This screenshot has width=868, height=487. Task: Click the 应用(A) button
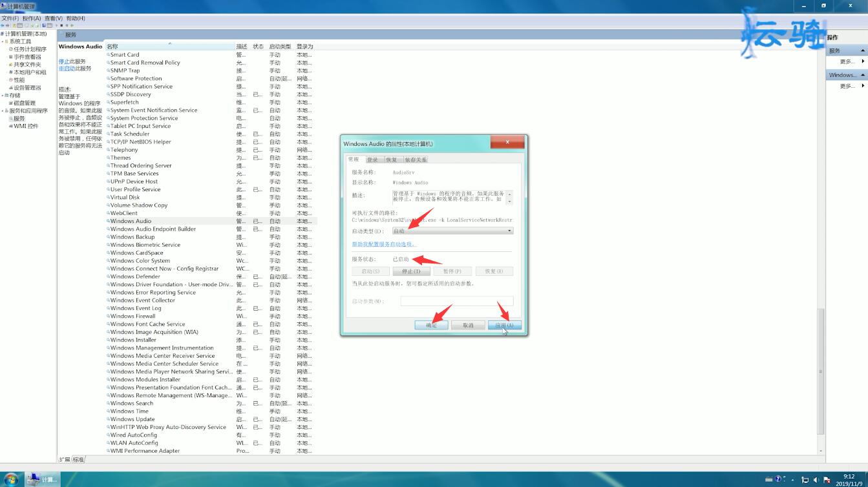[505, 325]
